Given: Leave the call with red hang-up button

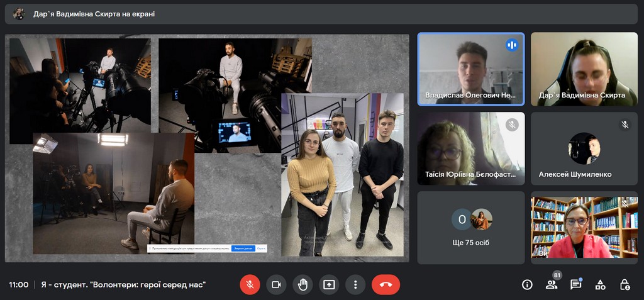Looking at the screenshot, I should click(x=386, y=284).
